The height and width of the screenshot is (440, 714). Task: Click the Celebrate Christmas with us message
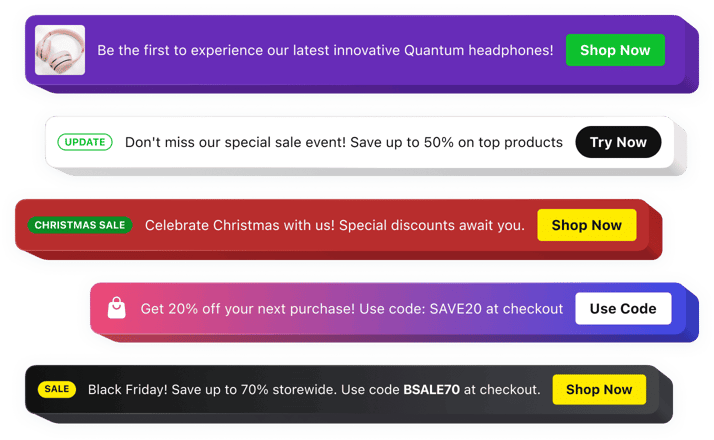pos(334,225)
